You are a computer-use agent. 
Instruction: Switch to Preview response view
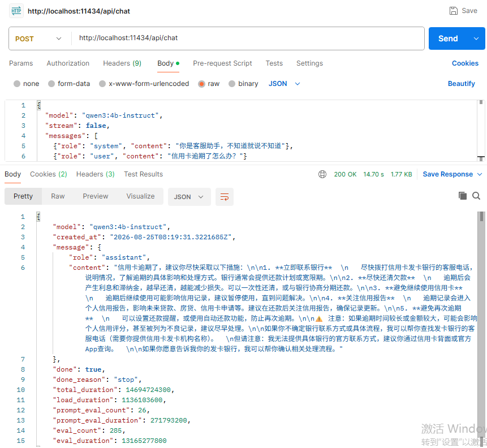[96, 196]
